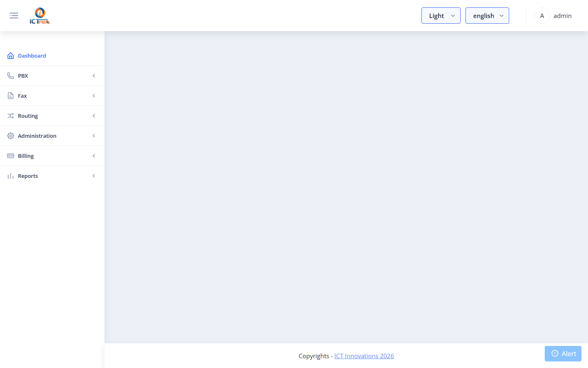Open the english language dropdown
This screenshot has width=588, height=368.
click(487, 16)
